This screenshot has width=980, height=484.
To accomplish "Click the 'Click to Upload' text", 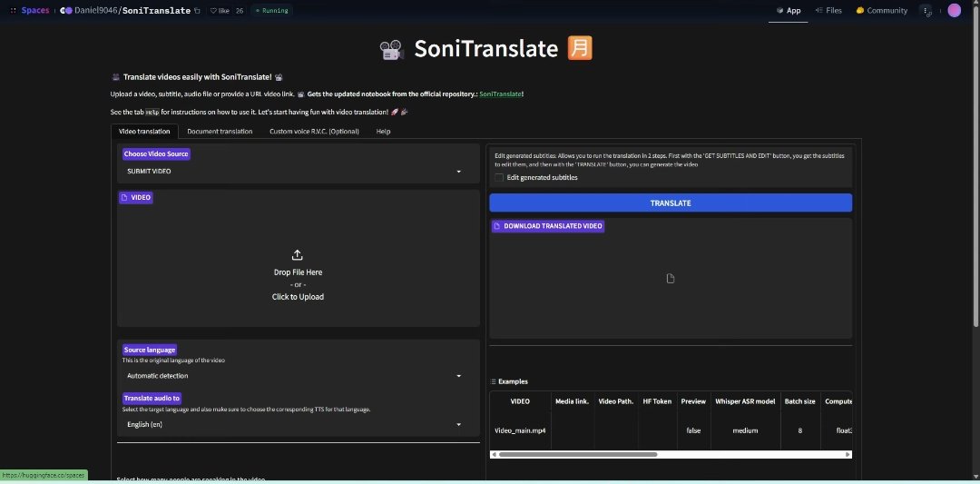I will coord(298,297).
